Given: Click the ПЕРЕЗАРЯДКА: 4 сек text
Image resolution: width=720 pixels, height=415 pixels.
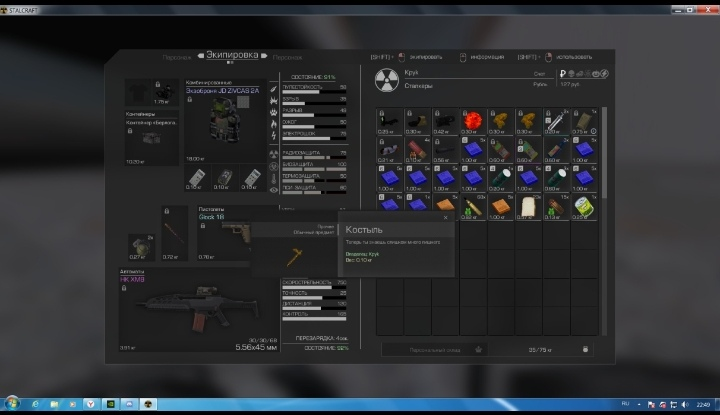Looking at the screenshot, I should coord(321,338).
